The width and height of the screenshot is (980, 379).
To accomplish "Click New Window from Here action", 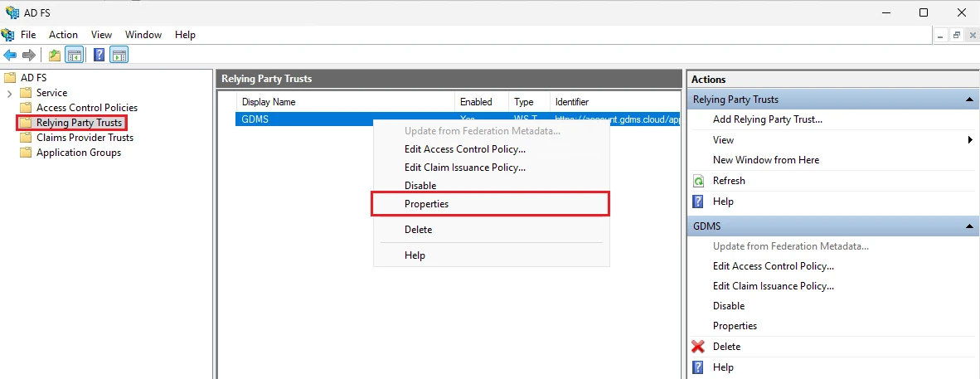I will point(765,160).
